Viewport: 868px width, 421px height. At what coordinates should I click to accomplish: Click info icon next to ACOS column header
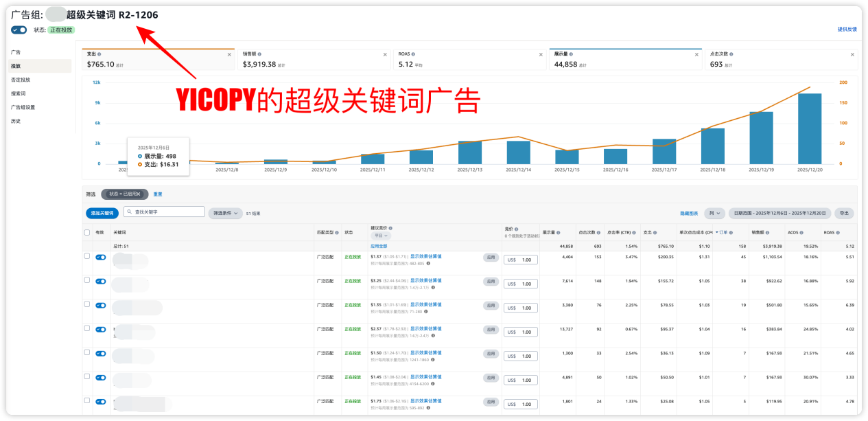point(801,233)
